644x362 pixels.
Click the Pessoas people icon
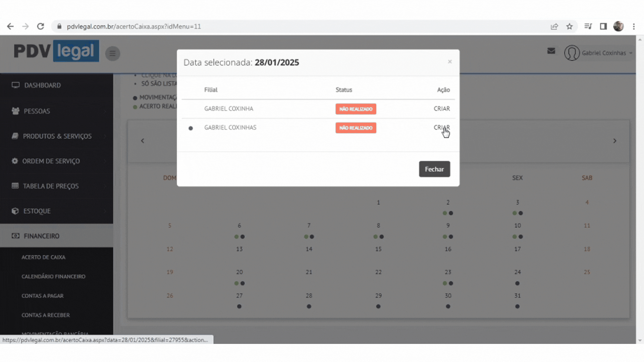[15, 111]
